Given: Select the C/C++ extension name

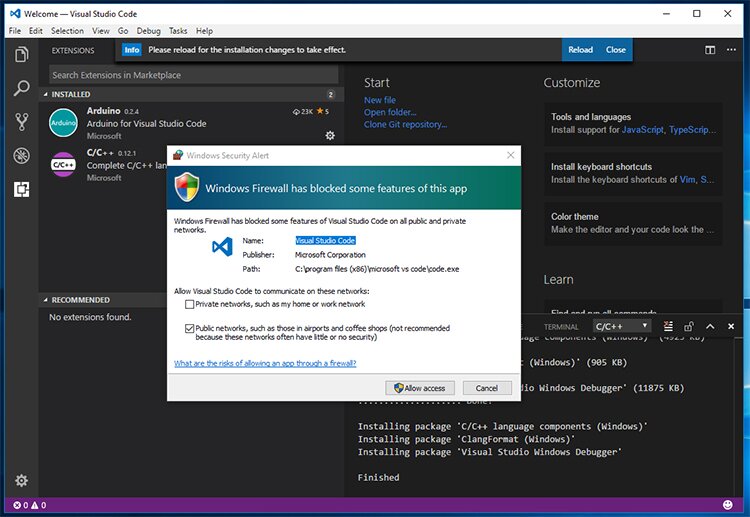Looking at the screenshot, I should click(100, 153).
